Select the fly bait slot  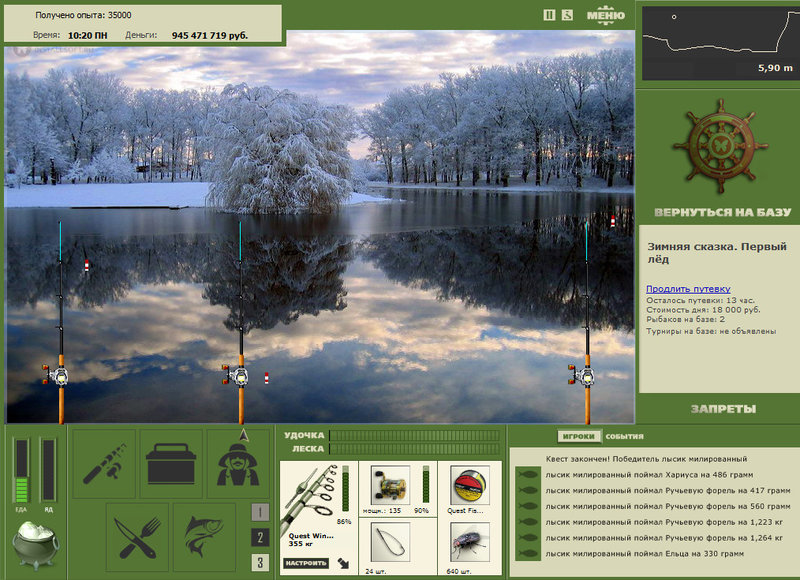[469, 545]
